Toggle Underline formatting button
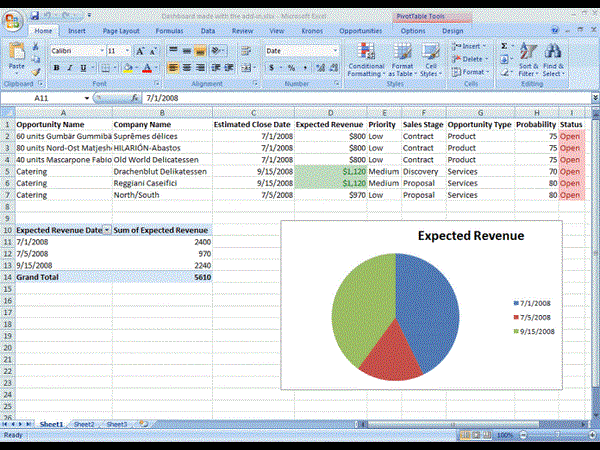Screen dimensions: 600x450 [x=84, y=68]
